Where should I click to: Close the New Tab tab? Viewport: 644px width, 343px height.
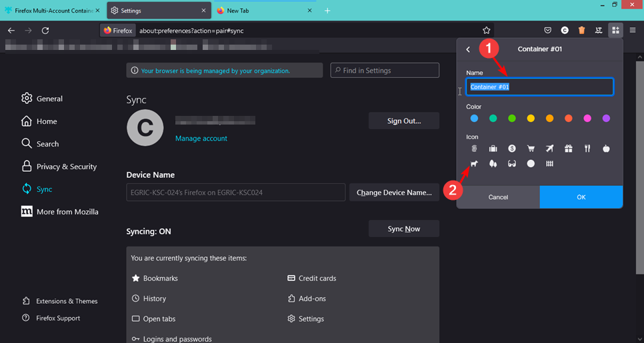[310, 11]
